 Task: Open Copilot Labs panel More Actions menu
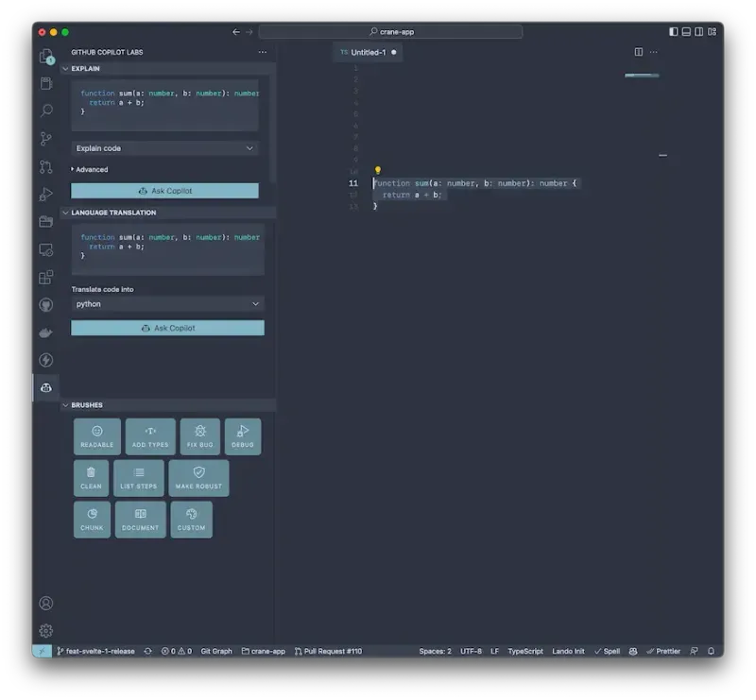point(263,52)
